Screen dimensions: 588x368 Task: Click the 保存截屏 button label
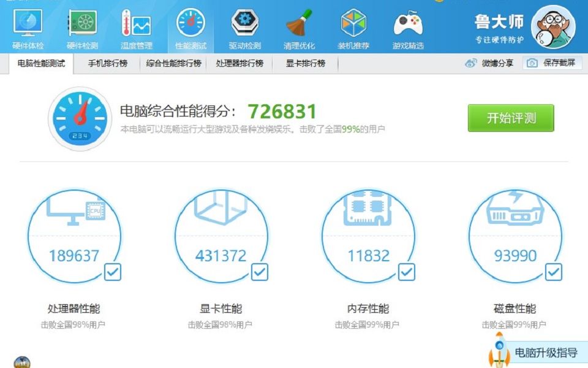coord(559,63)
